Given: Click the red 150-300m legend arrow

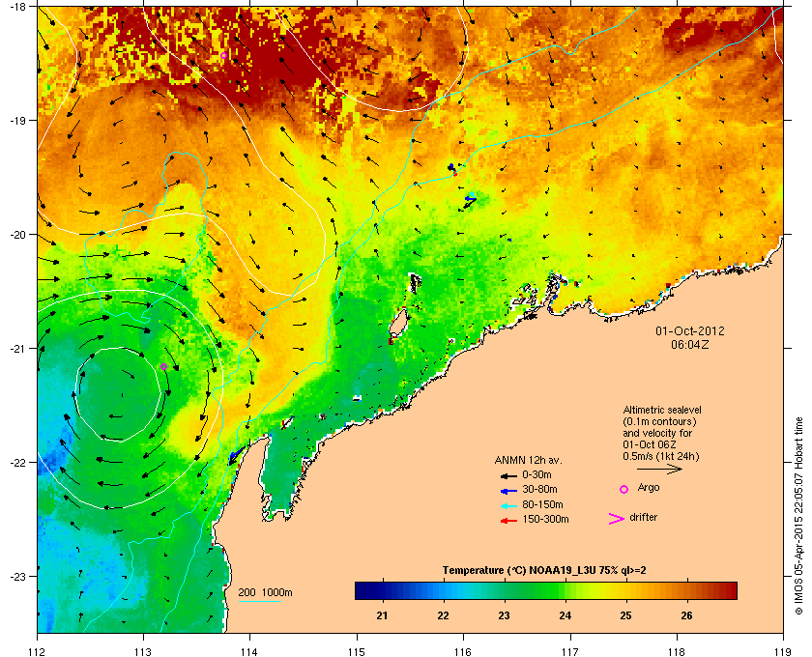Looking at the screenshot, I should pyautogui.click(x=508, y=521).
